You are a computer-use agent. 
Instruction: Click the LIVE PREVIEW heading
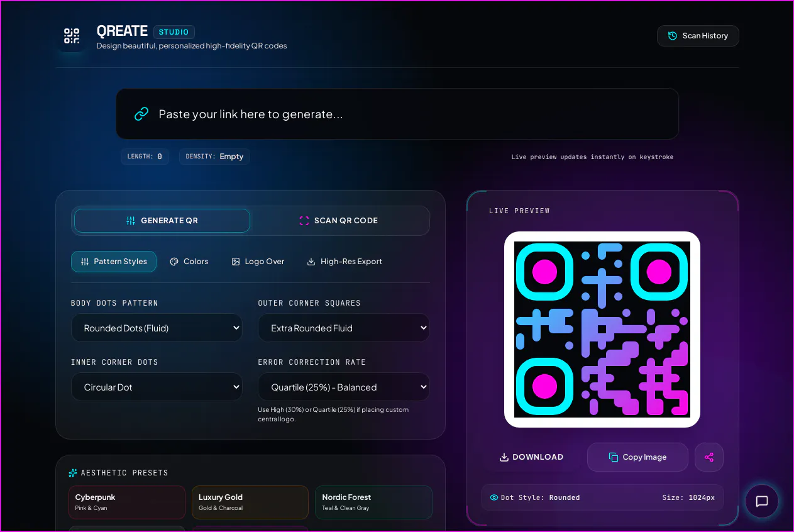click(519, 211)
